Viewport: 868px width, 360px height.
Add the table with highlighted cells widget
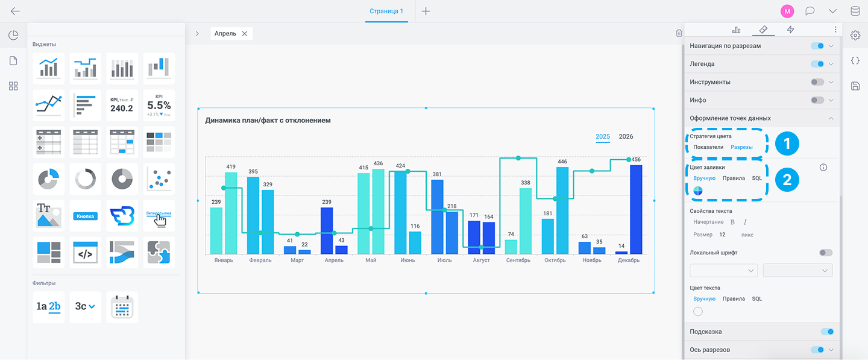[122, 142]
